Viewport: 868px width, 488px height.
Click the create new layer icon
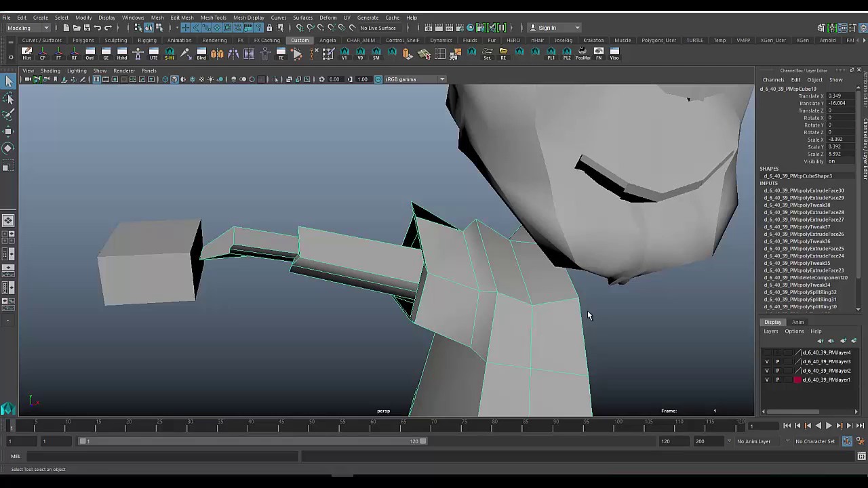tap(843, 341)
